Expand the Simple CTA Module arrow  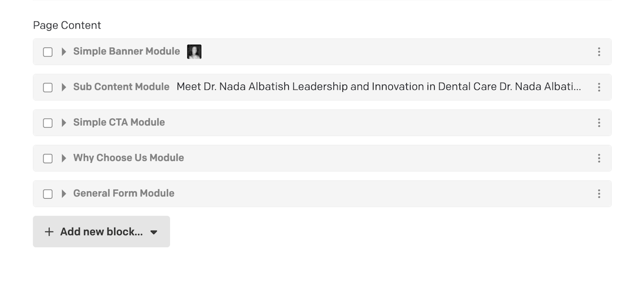click(64, 123)
